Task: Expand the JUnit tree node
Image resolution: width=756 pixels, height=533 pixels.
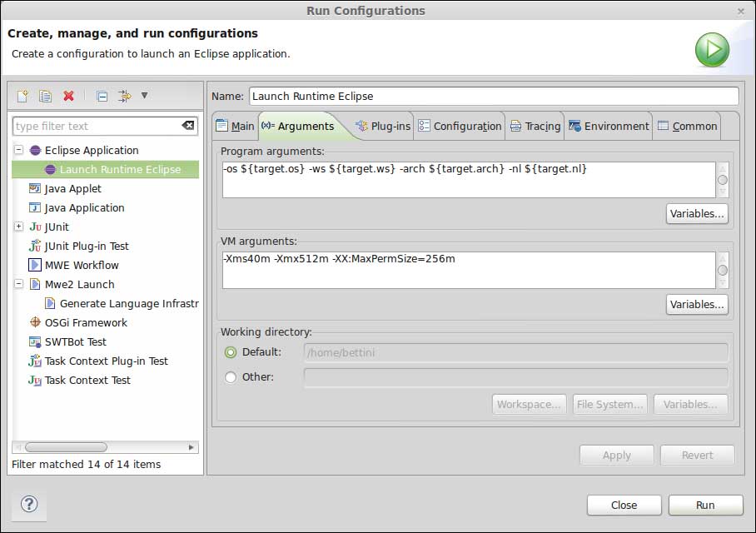Action: (19, 227)
